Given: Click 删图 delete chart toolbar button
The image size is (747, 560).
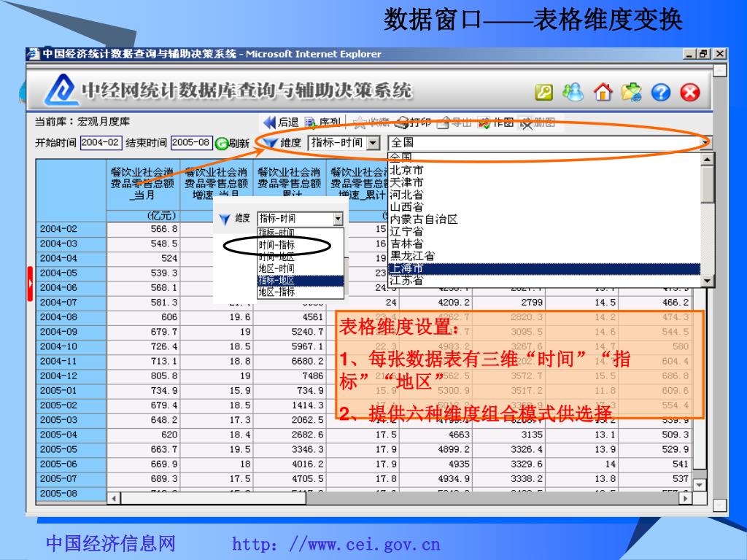Looking at the screenshot, I should (537, 122).
